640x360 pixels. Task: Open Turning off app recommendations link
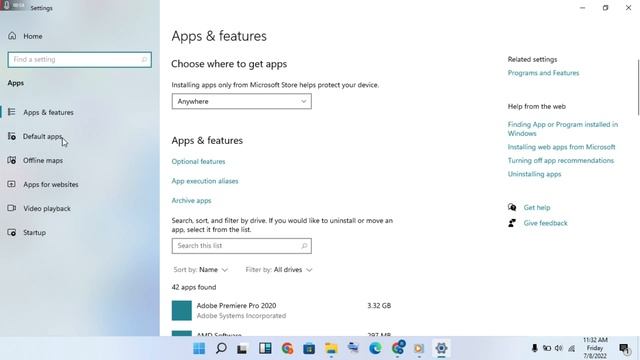[x=561, y=160]
